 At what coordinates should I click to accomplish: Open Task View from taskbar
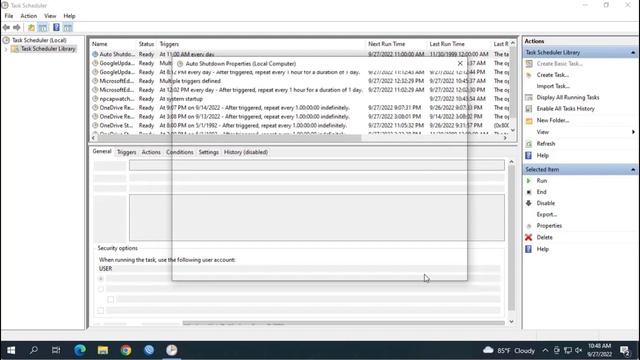[x=56, y=350]
